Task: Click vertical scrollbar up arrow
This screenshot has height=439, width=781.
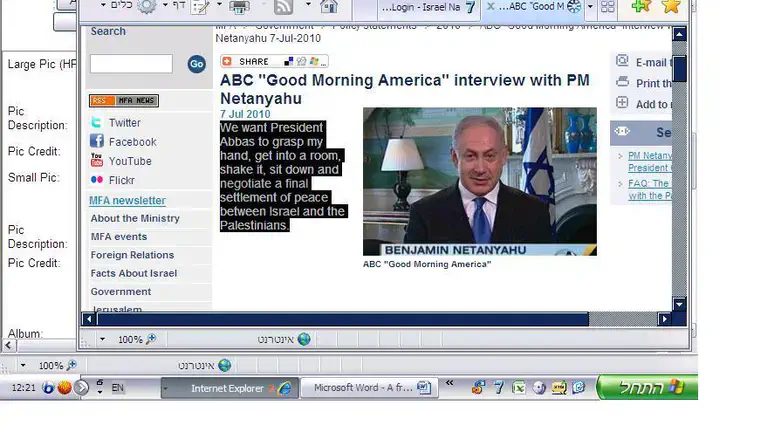Action: (x=679, y=34)
